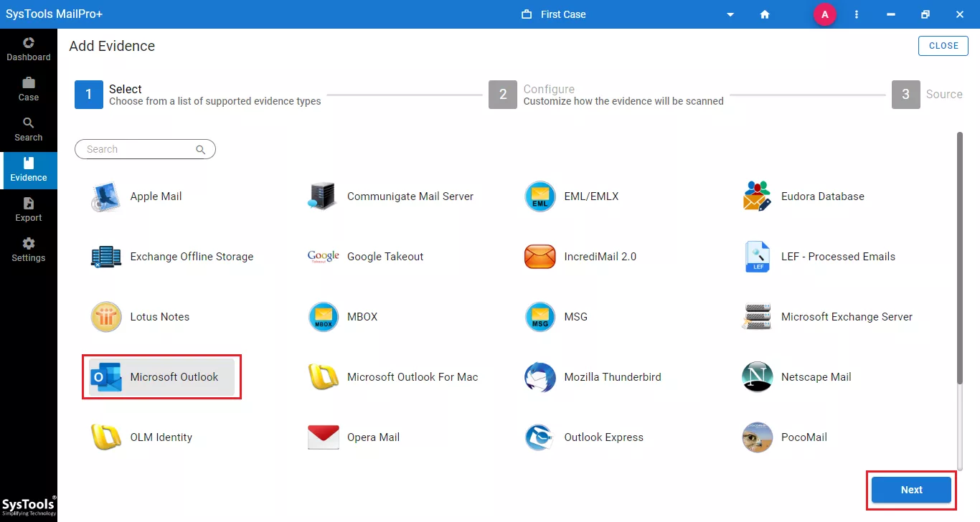The width and height of the screenshot is (980, 522).
Task: Expand the First Case dropdown in title bar
Action: pyautogui.click(x=730, y=14)
